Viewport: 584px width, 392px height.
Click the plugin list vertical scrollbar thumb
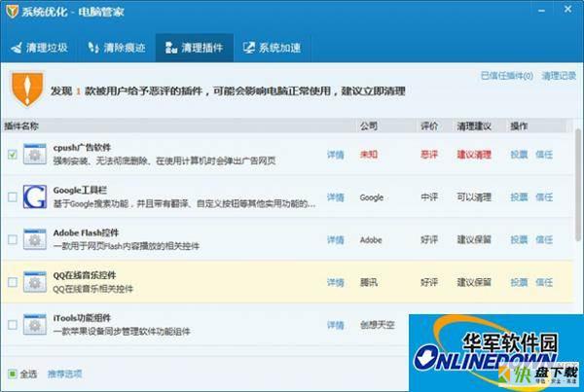pyautogui.click(x=578, y=185)
